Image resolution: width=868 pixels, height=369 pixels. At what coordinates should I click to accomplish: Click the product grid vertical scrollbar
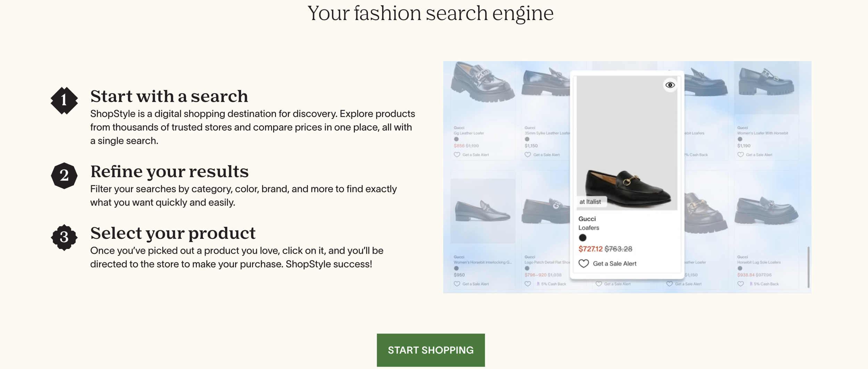click(809, 267)
